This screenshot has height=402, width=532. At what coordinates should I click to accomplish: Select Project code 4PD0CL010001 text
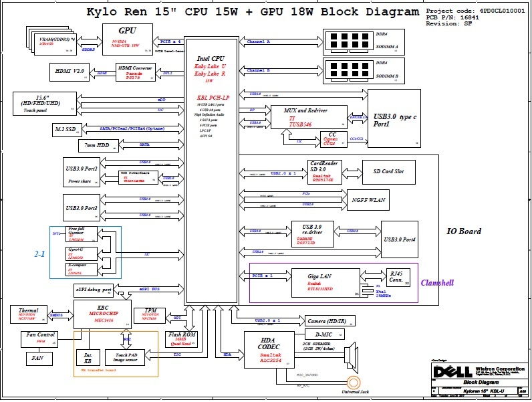[475, 11]
